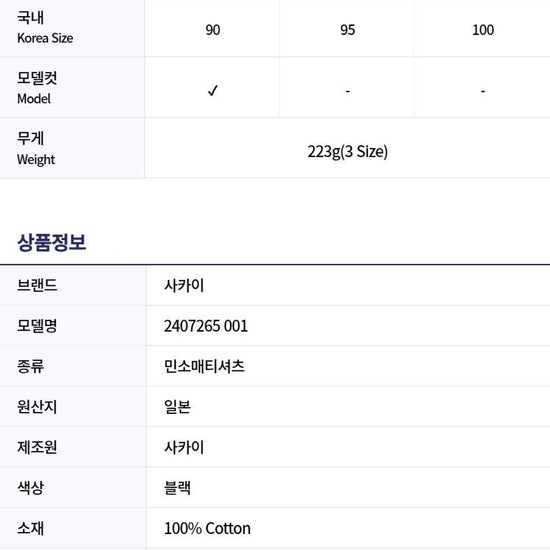The width and height of the screenshot is (550, 550).
Task: Click the checkmark in the Model row
Action: (213, 90)
